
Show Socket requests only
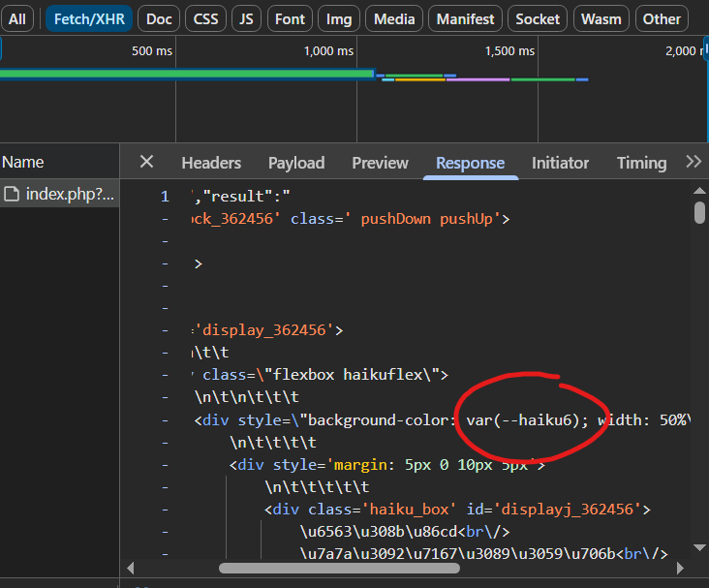pos(538,18)
